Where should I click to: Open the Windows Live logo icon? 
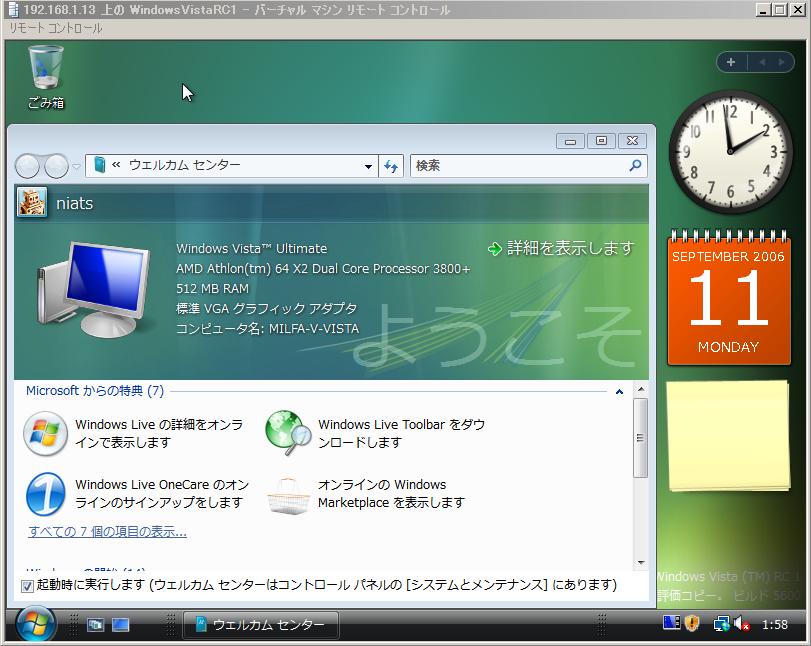[x=45, y=433]
